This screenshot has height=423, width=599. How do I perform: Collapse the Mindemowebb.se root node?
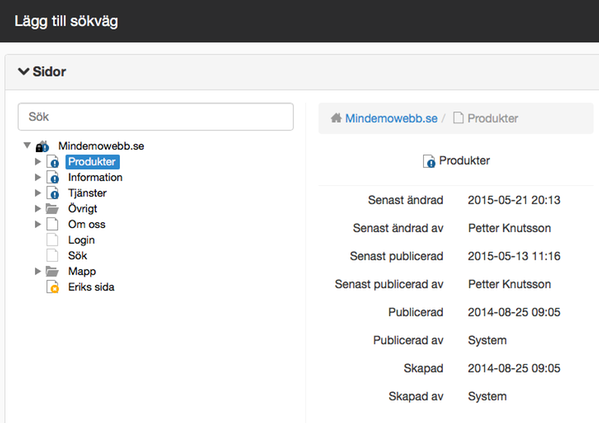click(27, 145)
